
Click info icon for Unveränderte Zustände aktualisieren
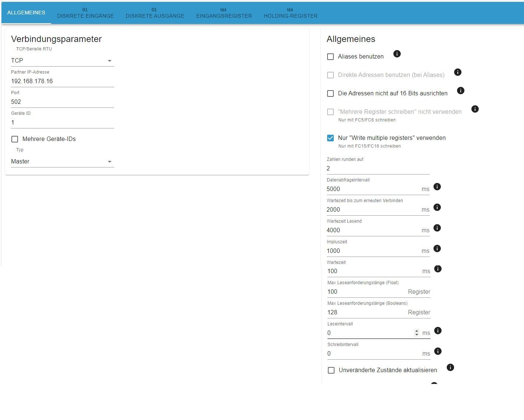[450, 367]
